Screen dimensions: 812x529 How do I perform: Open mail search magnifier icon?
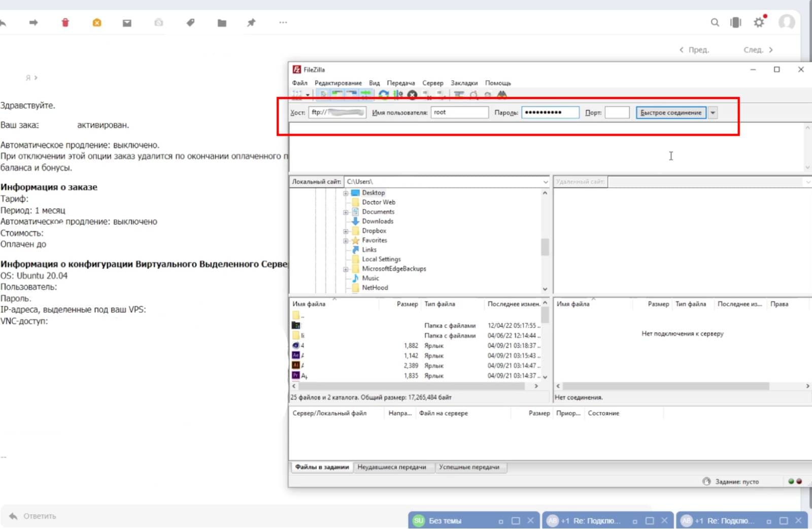pyautogui.click(x=715, y=22)
